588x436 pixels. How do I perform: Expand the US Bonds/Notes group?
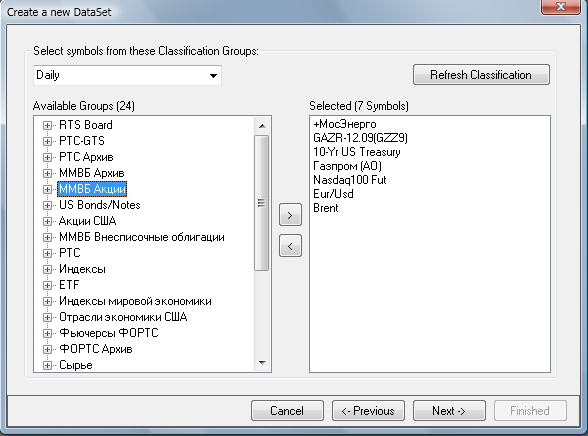(47, 205)
